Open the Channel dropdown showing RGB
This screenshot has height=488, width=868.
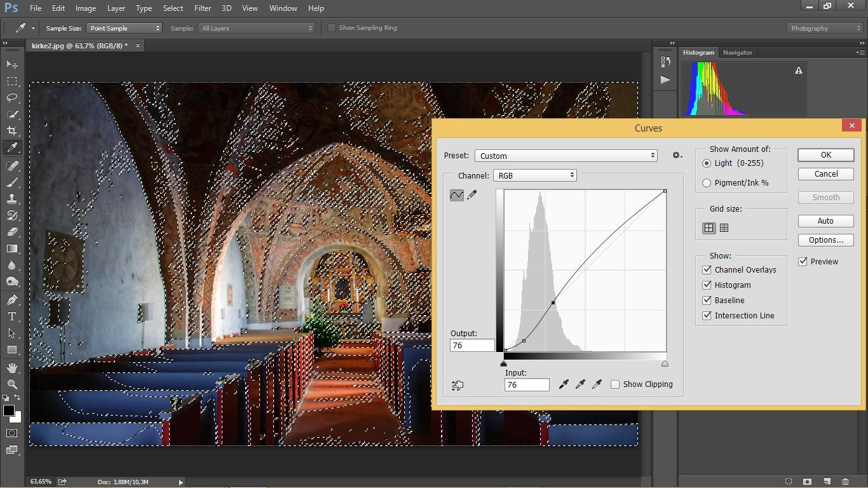tap(534, 175)
